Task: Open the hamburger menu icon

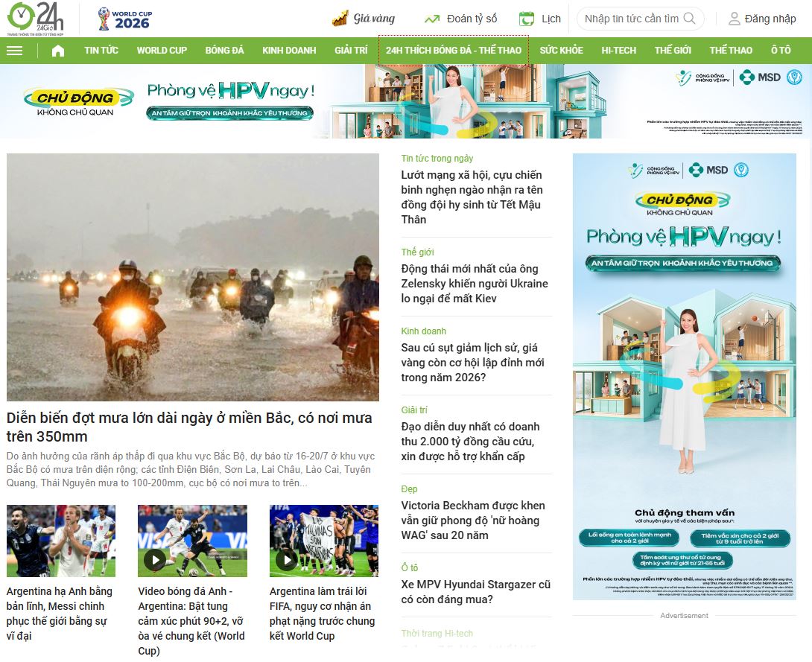Action: (14, 51)
